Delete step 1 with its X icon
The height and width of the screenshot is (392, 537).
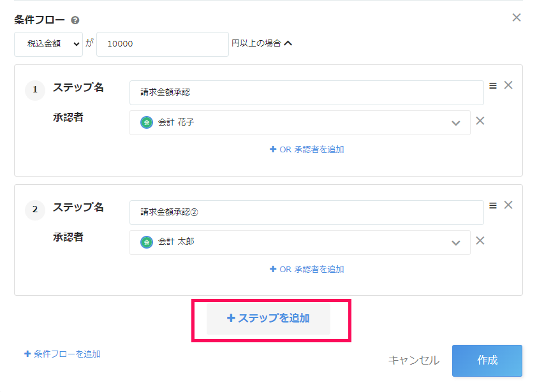click(508, 85)
